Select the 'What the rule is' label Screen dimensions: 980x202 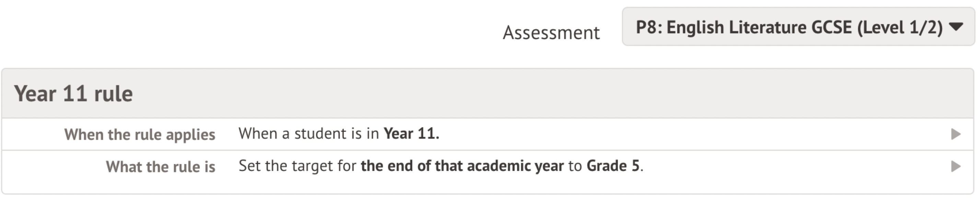click(x=160, y=167)
